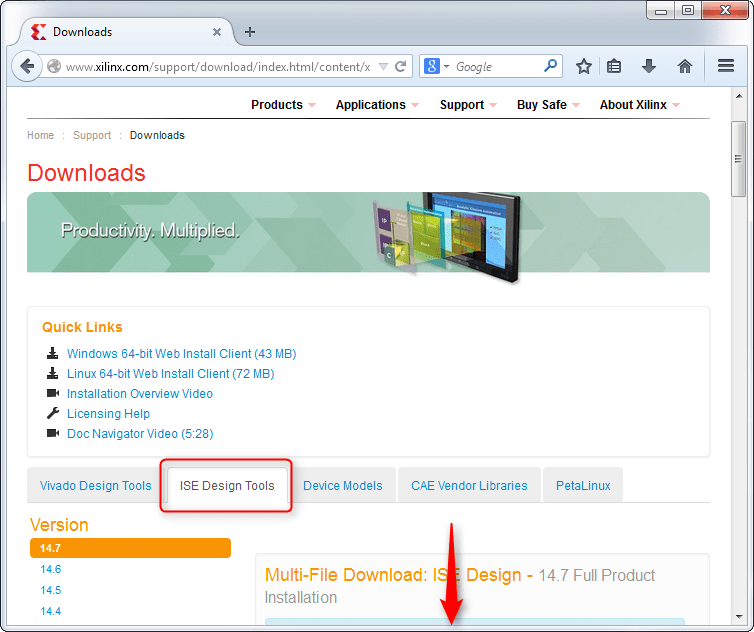Open the Device Models tab
Screen dimensions: 754x632
pyautogui.click(x=342, y=486)
